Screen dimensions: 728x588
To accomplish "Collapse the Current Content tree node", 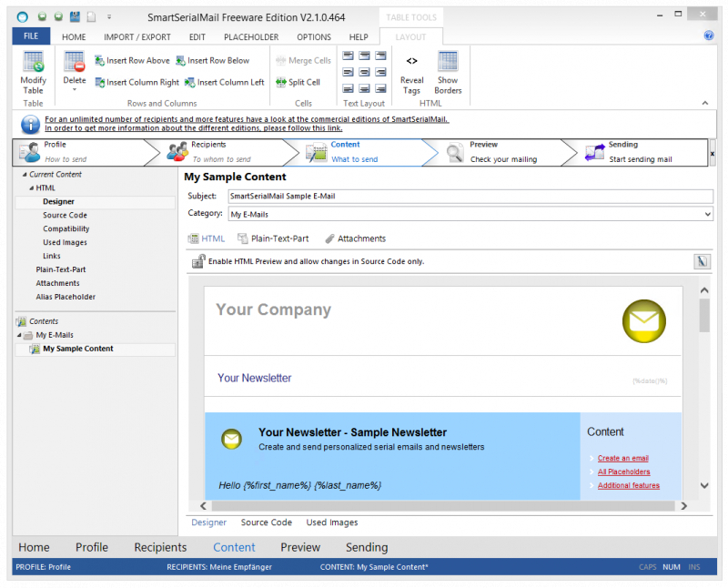I will tap(25, 175).
